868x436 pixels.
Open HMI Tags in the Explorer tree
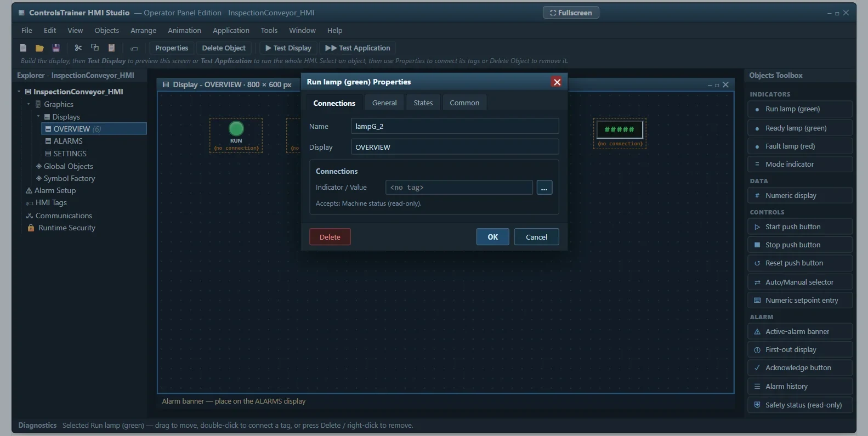coord(51,203)
